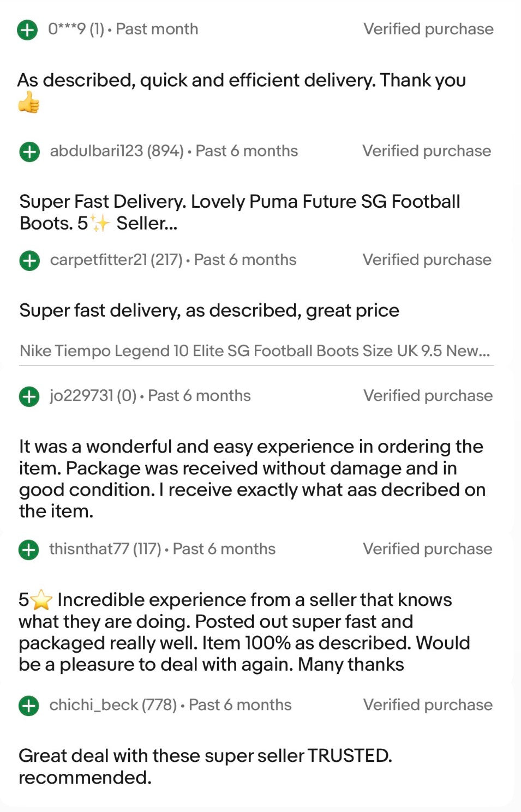Image resolution: width=521 pixels, height=812 pixels.
Task: Open chichi_beck reviewer profile
Action: pyautogui.click(x=93, y=705)
